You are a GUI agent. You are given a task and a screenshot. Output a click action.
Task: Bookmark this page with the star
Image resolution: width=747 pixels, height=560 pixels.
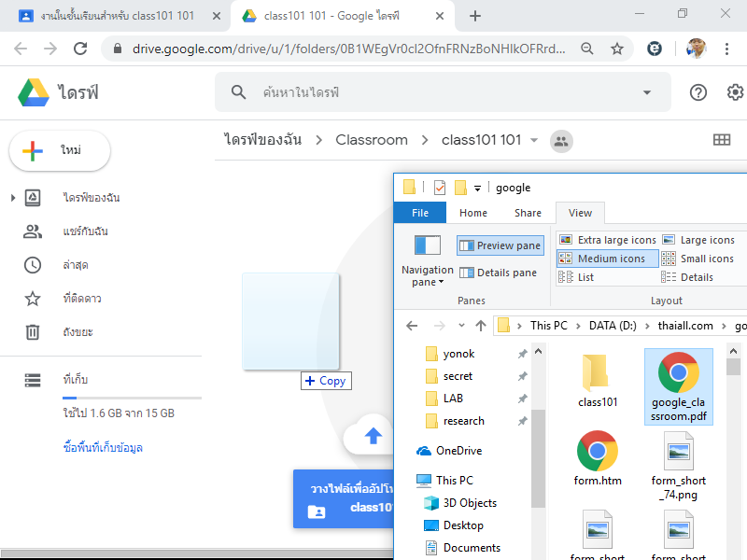[x=617, y=49]
